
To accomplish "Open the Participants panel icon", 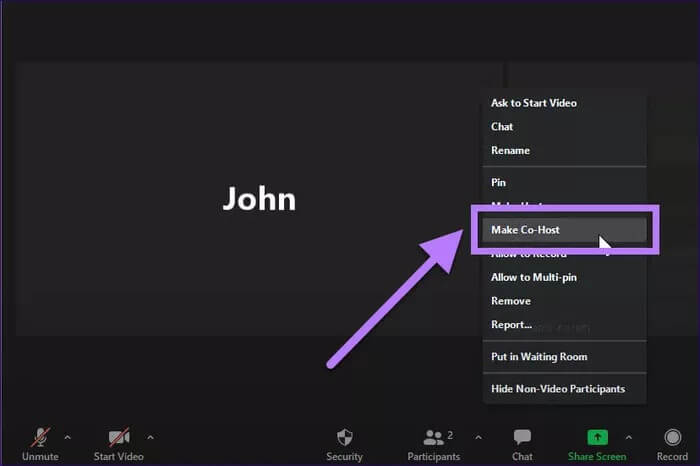I will pos(433,437).
